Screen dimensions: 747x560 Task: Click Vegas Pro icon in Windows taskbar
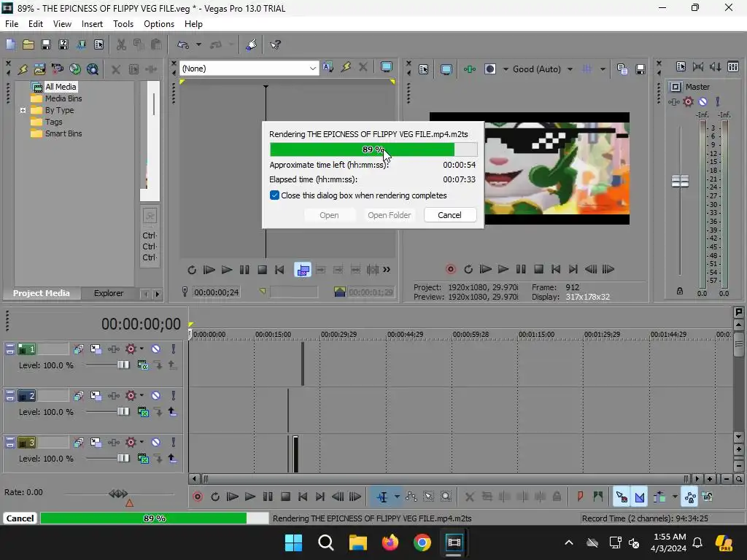[454, 542]
